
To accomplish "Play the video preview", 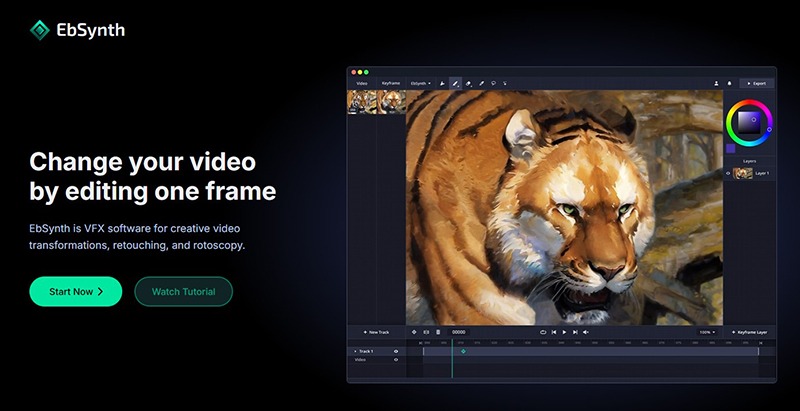I will (564, 332).
